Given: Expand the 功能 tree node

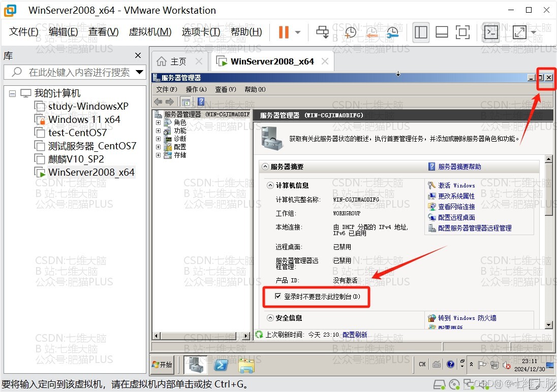Looking at the screenshot, I should (x=159, y=130).
